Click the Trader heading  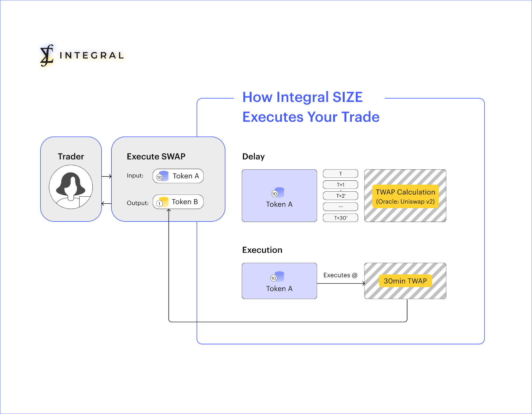(71, 156)
